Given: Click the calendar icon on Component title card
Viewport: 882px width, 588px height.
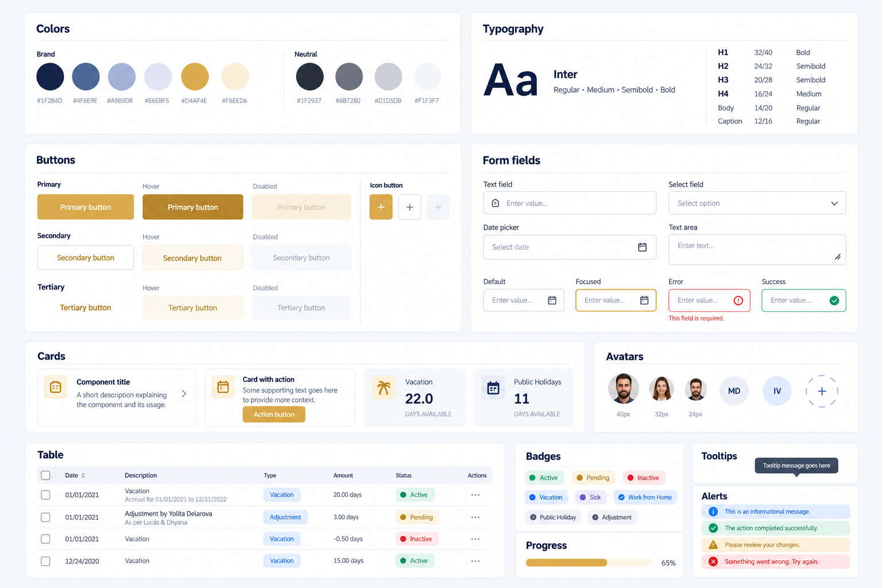Looking at the screenshot, I should [x=56, y=387].
